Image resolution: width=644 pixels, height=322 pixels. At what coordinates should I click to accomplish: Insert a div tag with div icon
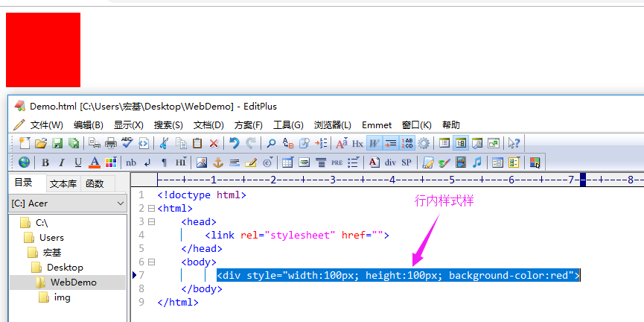pyautogui.click(x=390, y=162)
